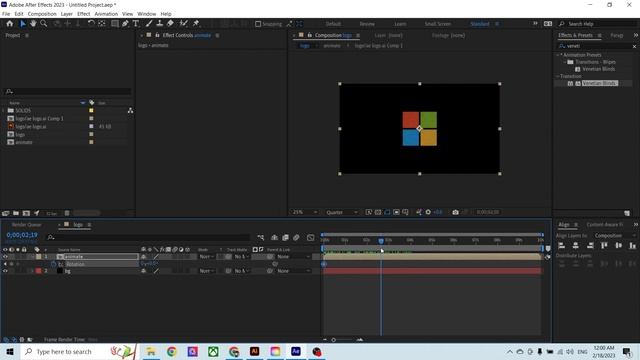Create a new folder in Project panel
Screen dimensions: 640x360
[x=16, y=213]
